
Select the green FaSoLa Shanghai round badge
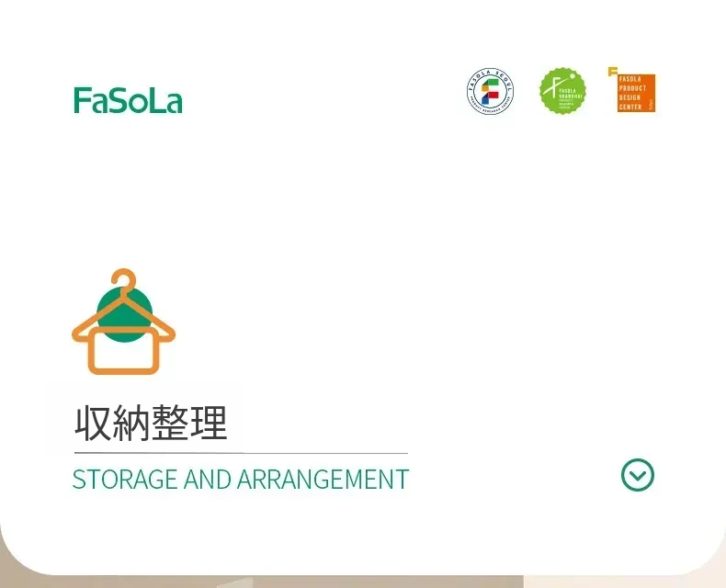pyautogui.click(x=562, y=91)
